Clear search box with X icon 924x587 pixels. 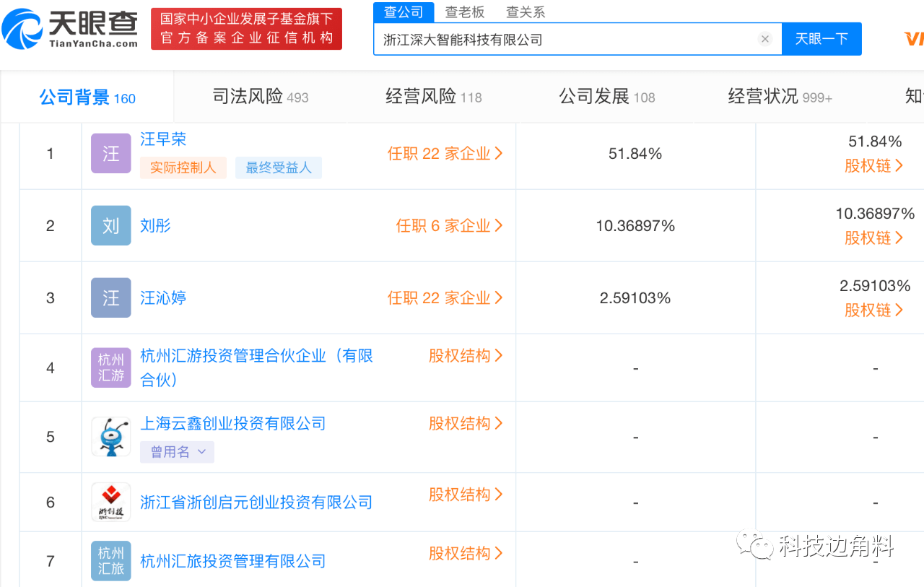click(765, 39)
